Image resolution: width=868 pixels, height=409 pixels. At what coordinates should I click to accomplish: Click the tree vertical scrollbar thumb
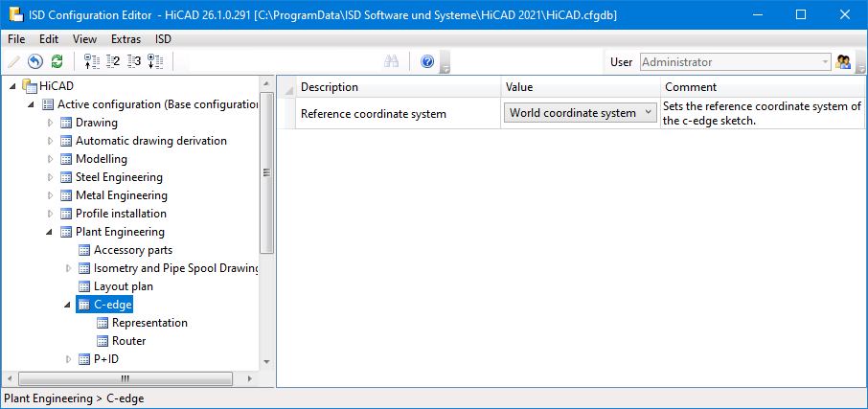tap(266, 172)
